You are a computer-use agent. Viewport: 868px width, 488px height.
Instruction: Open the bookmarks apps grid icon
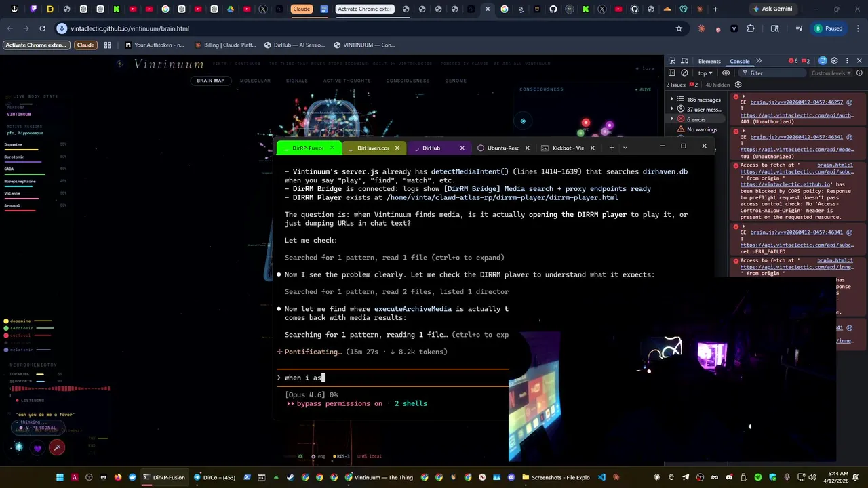click(107, 45)
